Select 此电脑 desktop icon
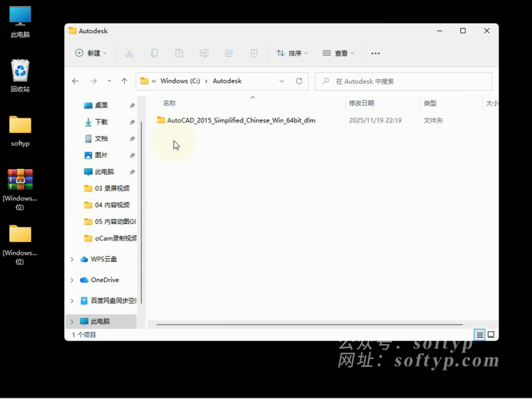Viewport: 532px width, 399px height. pyautogui.click(x=20, y=22)
